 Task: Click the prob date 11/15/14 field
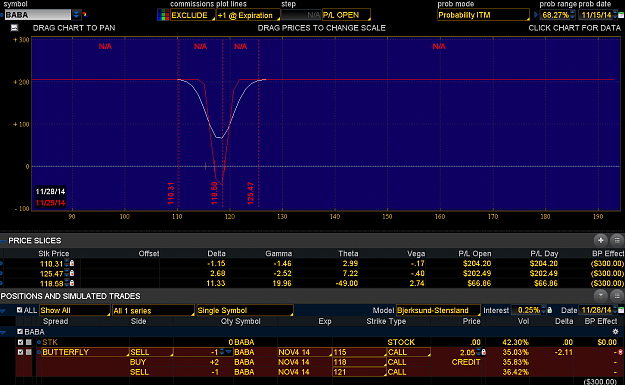click(596, 15)
